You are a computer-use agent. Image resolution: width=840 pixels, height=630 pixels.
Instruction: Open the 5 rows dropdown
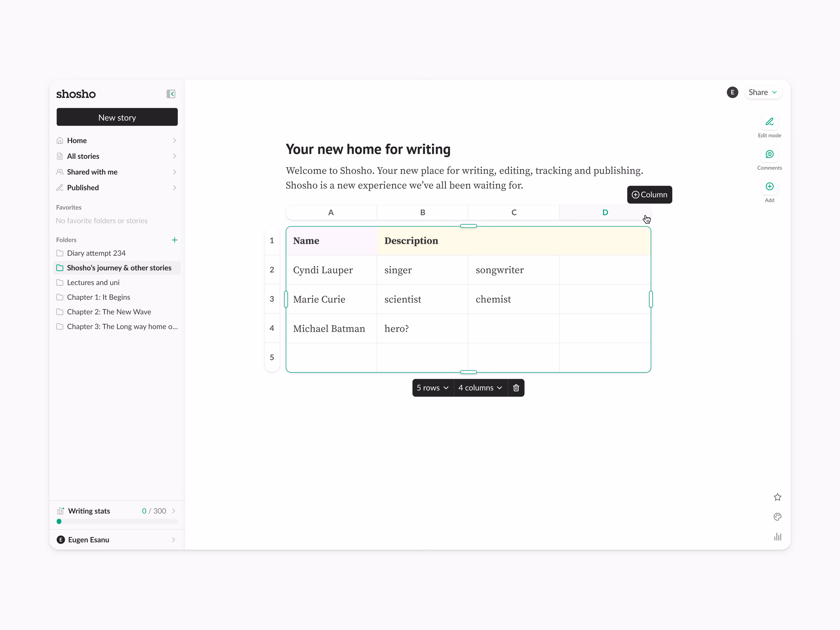point(433,388)
